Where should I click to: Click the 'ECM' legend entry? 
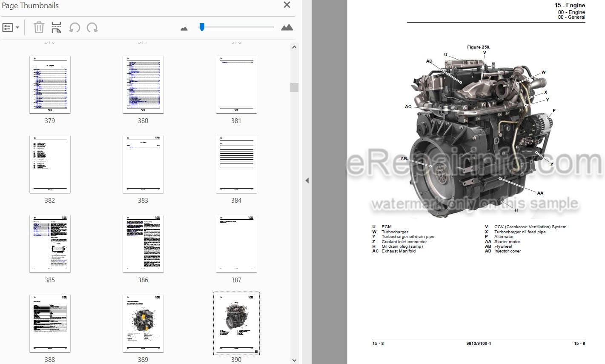386,227
